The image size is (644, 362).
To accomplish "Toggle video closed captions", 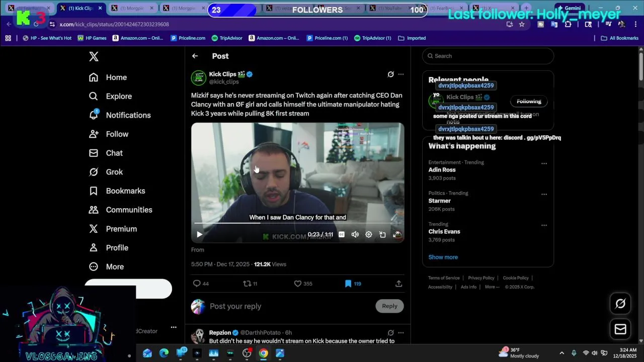I will click(x=342, y=234).
